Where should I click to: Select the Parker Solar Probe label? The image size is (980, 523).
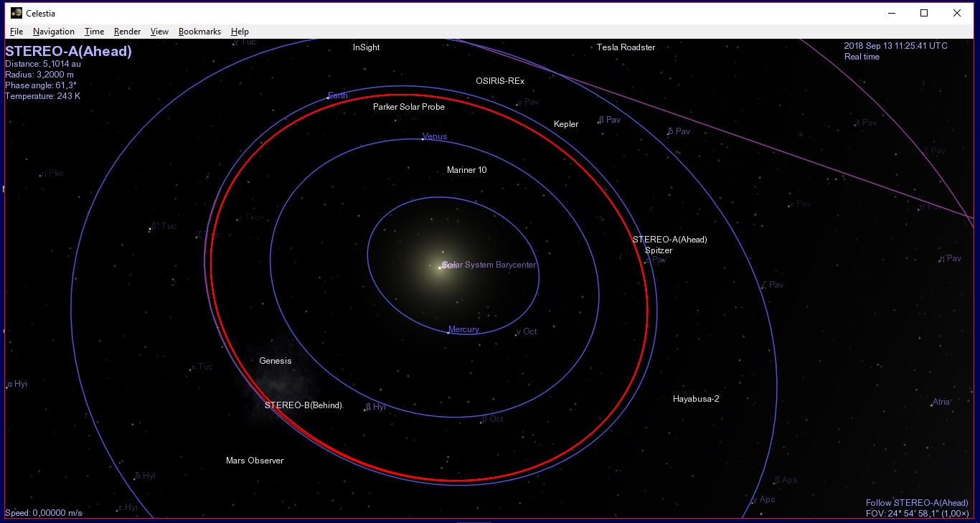(409, 107)
